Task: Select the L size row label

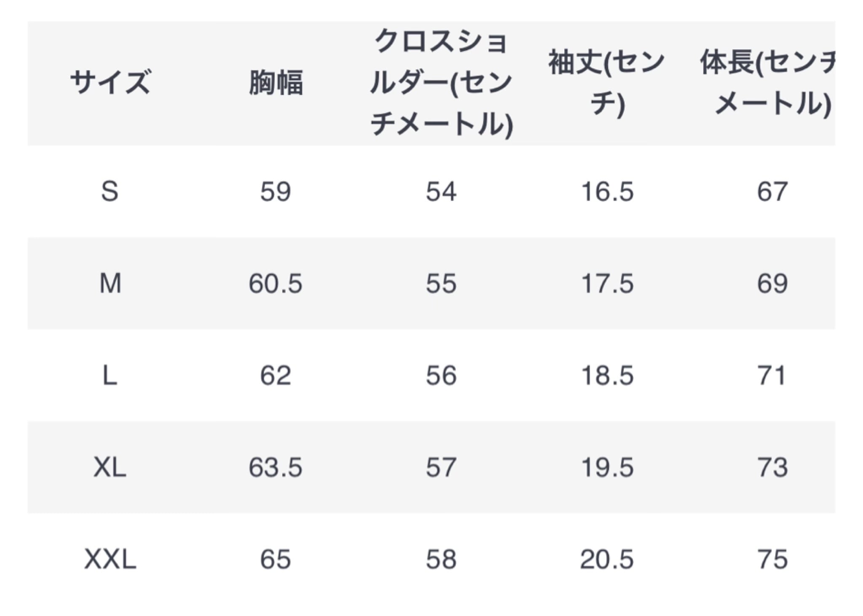Action: click(x=110, y=376)
